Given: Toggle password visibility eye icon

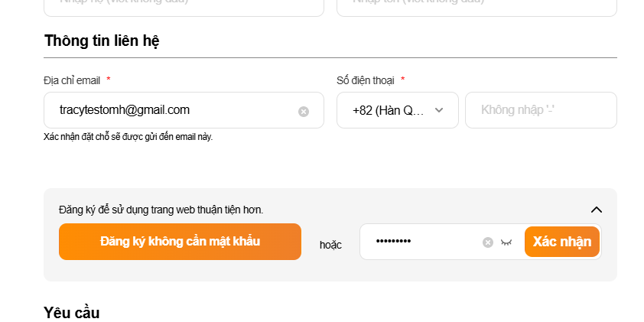Looking at the screenshot, I should (x=506, y=242).
